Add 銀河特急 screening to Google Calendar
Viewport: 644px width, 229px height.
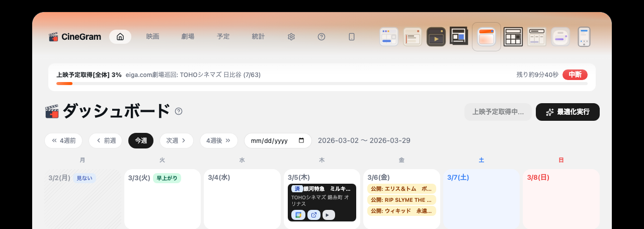tap(298, 215)
